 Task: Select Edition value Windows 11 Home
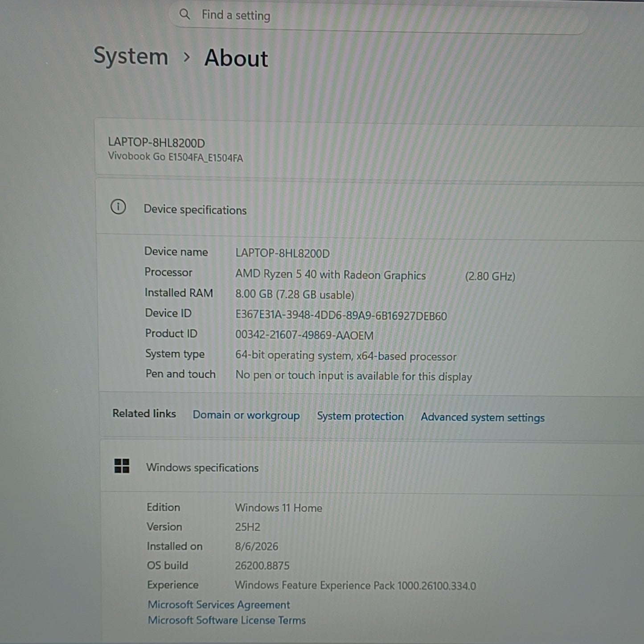pyautogui.click(x=279, y=508)
